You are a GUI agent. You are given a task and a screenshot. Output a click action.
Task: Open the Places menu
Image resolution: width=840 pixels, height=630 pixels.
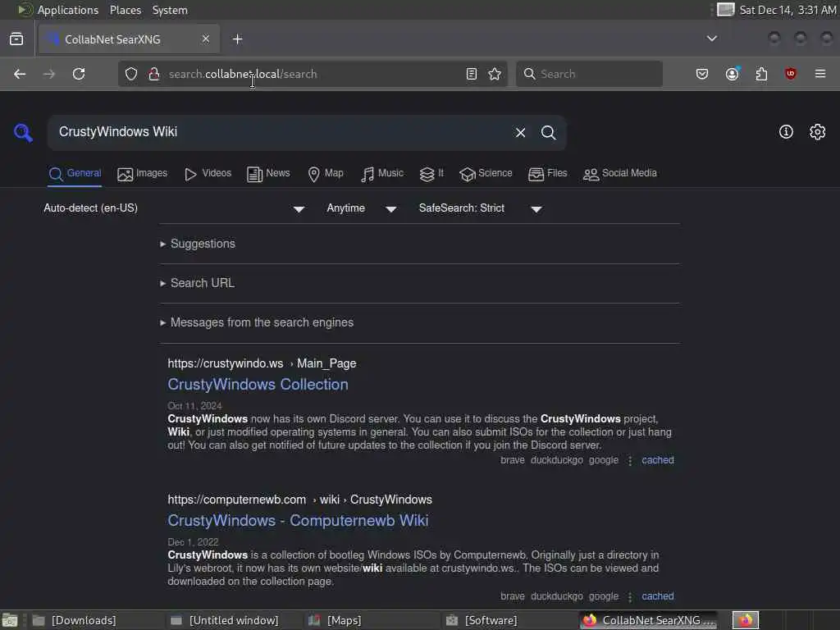(x=126, y=10)
